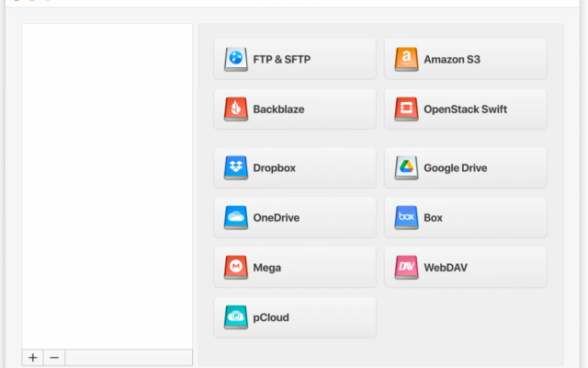This screenshot has width=588, height=368.
Task: Click the blue Dropbox drive icon
Action: click(236, 167)
